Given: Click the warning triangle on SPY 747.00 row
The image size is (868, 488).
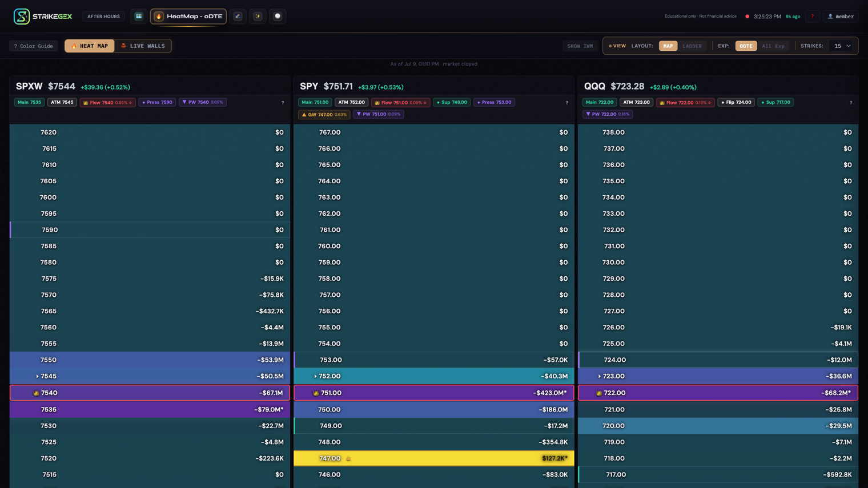Looking at the screenshot, I should coord(348,459).
